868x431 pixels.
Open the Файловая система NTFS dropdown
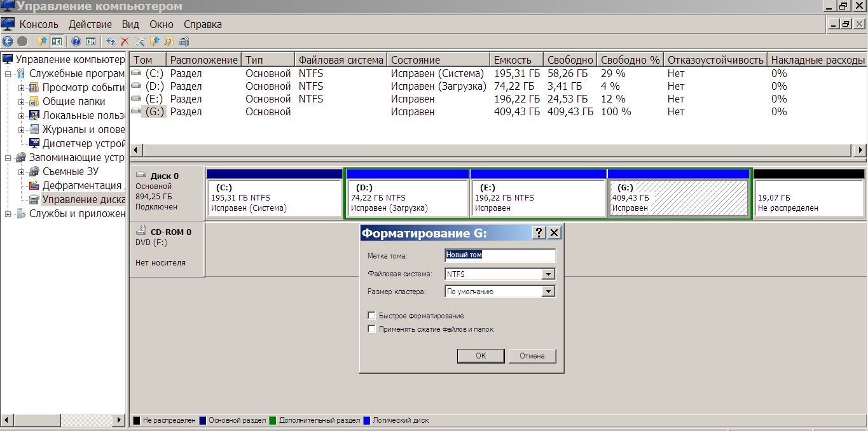click(x=548, y=274)
